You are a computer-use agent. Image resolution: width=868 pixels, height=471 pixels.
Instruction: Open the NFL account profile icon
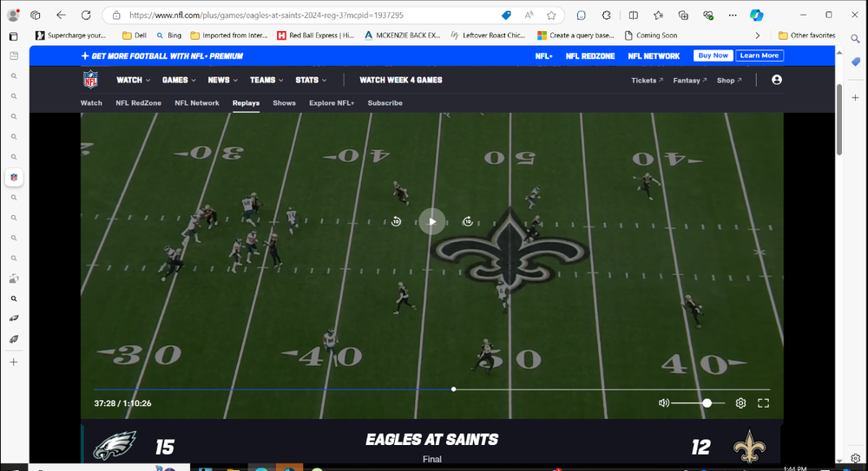coord(777,80)
